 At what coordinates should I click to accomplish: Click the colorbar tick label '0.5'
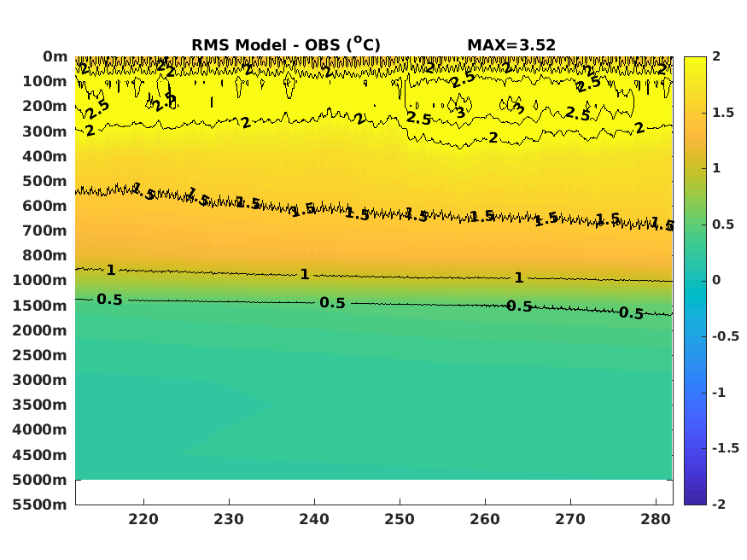tap(723, 225)
